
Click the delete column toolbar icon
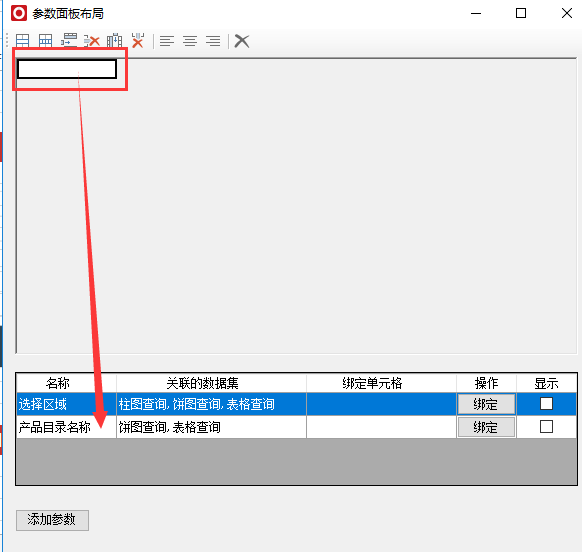pyautogui.click(x=138, y=40)
